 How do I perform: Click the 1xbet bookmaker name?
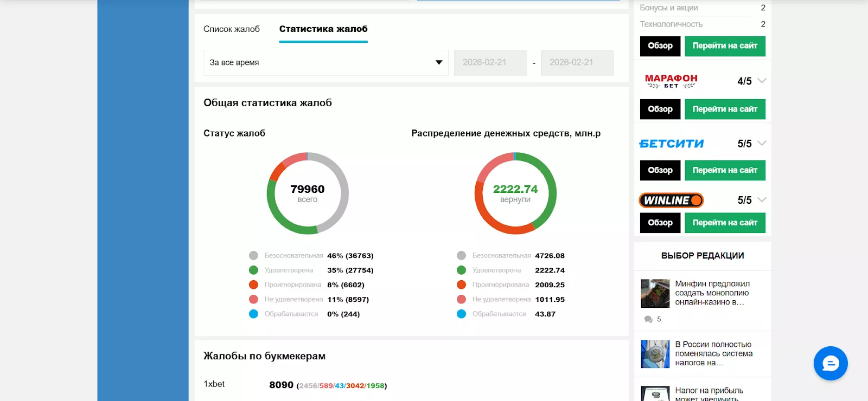214,384
